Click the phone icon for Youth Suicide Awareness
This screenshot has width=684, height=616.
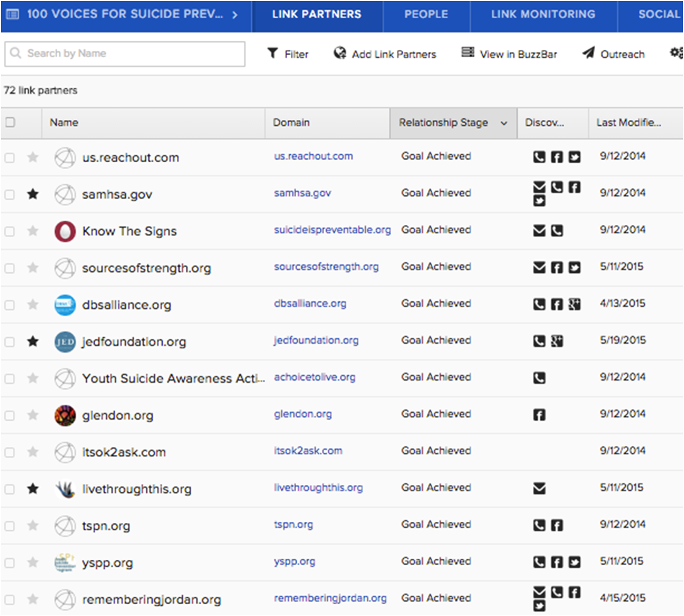pyautogui.click(x=539, y=378)
